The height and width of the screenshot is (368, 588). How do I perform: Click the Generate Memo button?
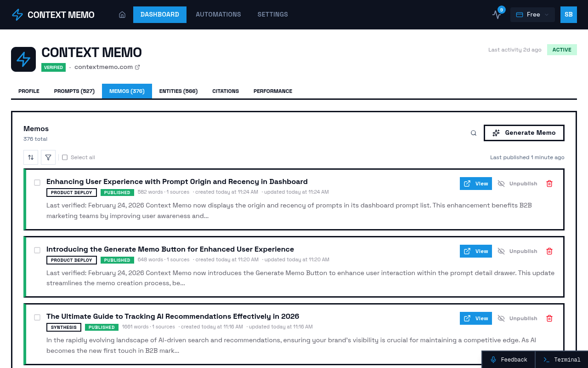(524, 132)
